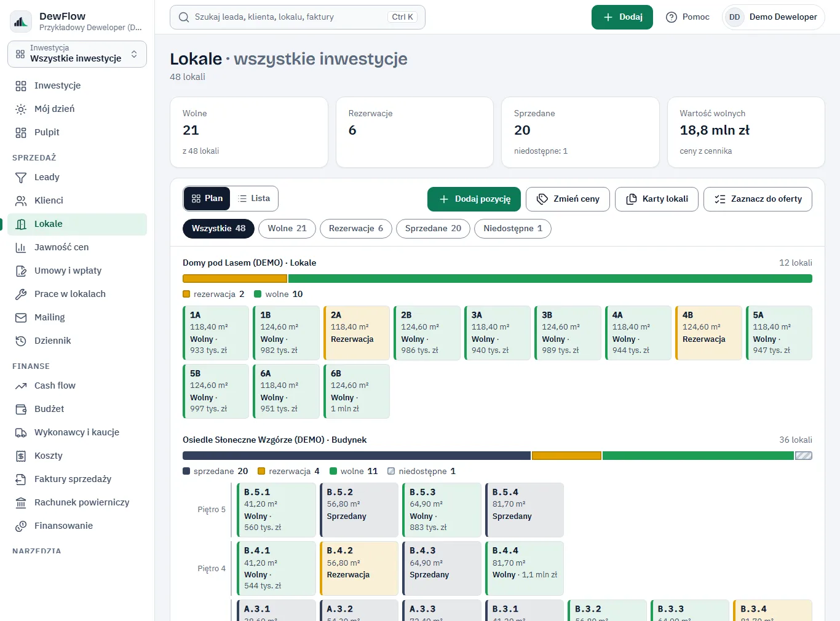
Task: Filter by Rezerwacje 6
Action: (x=356, y=229)
